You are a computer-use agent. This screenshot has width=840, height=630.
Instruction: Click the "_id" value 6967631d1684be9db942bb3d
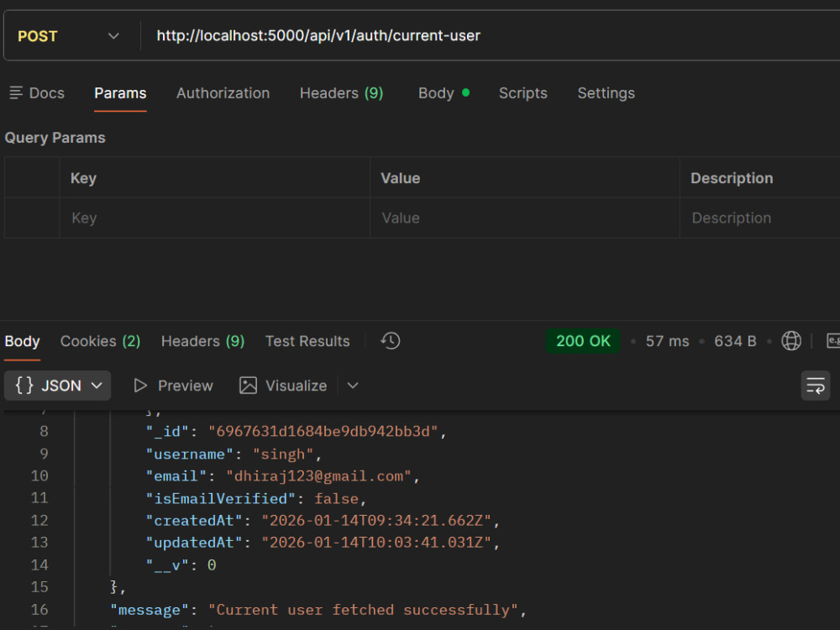click(323, 432)
